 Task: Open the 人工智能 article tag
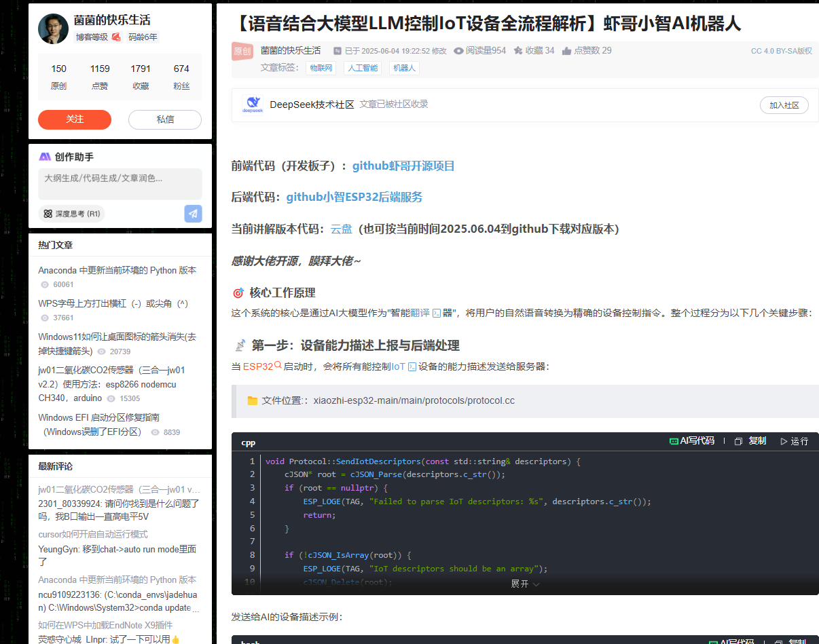[363, 68]
